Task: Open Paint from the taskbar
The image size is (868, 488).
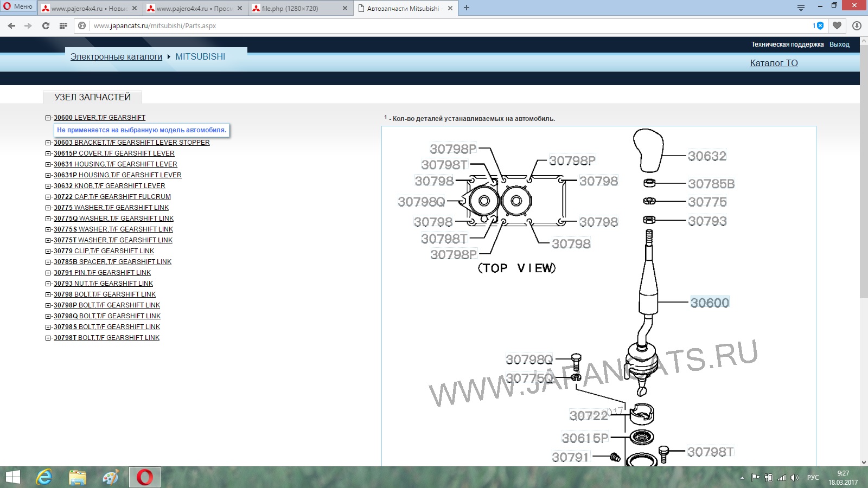Action: [x=111, y=477]
